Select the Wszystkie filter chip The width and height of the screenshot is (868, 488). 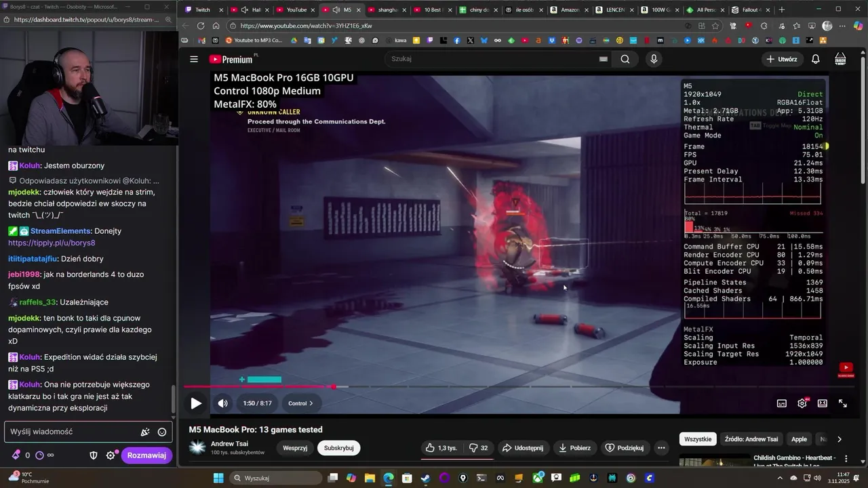[x=698, y=439]
